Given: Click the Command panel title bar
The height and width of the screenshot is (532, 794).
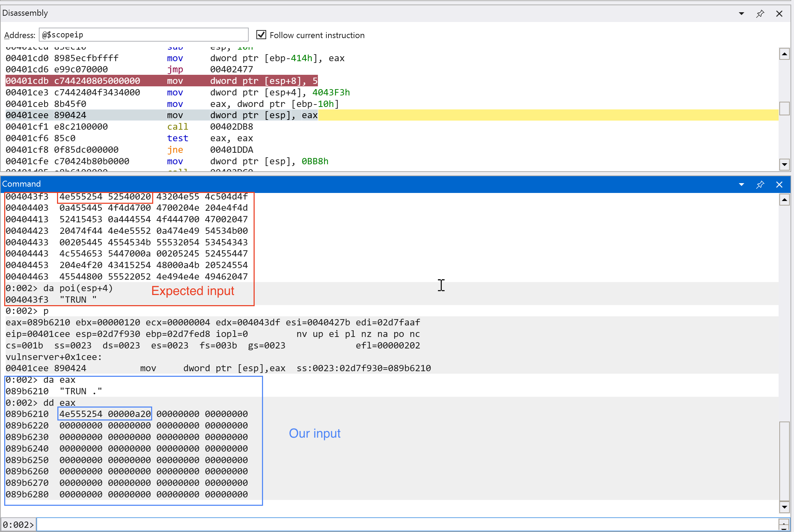Looking at the screenshot, I should point(350,184).
